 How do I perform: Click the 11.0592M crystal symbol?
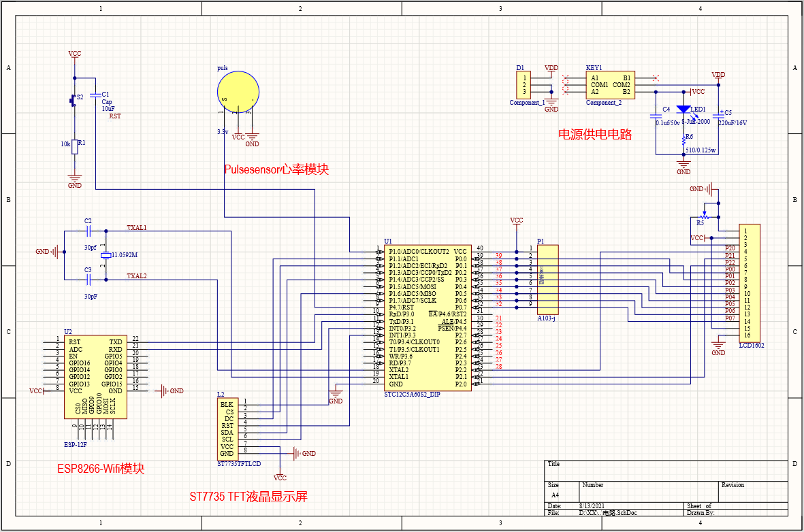pyautogui.click(x=106, y=255)
